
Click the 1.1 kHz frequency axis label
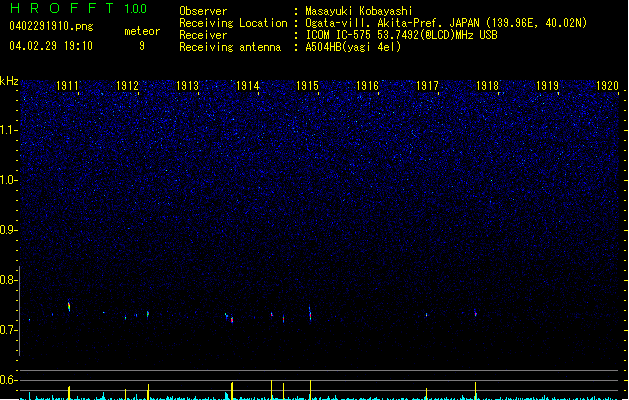point(8,130)
